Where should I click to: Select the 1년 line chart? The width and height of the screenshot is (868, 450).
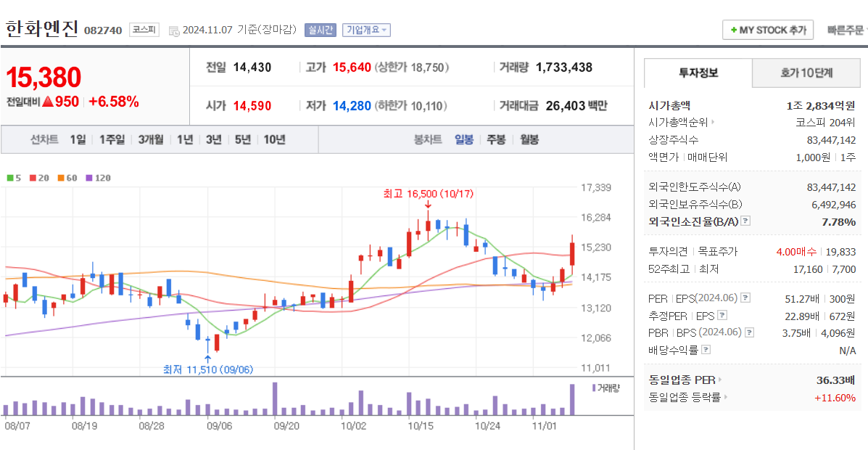185,139
